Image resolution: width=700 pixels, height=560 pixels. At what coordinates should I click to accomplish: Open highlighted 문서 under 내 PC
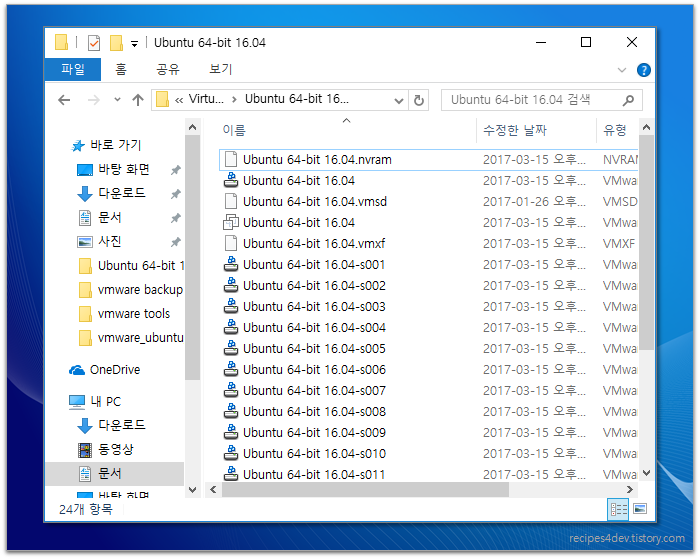(115, 473)
